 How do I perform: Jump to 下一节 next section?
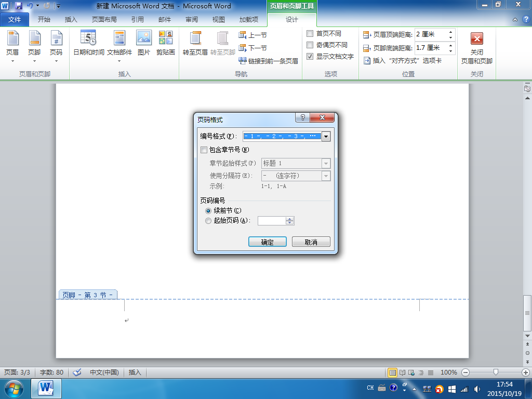click(253, 48)
